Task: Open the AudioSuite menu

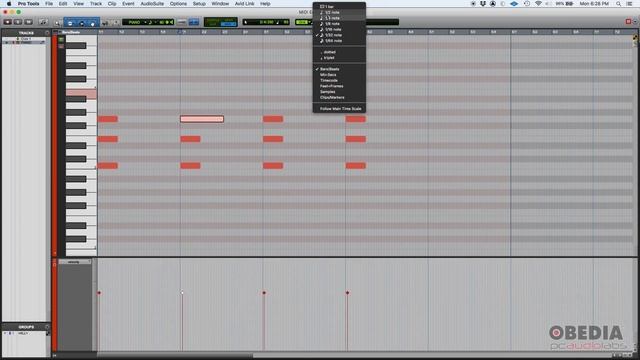Action: coord(152,3)
